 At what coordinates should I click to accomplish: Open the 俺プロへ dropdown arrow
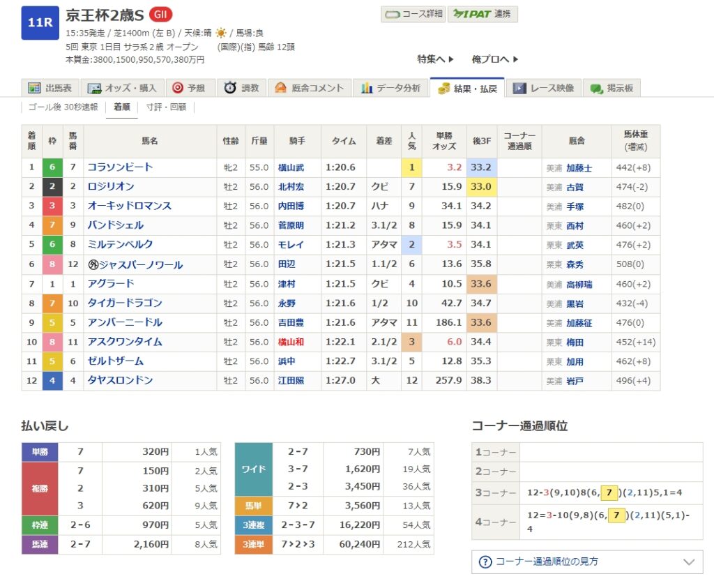coord(515,59)
